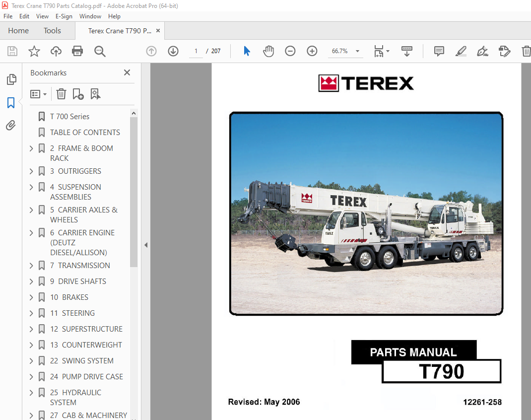Open the attachments paperclip panel

[x=11, y=125]
